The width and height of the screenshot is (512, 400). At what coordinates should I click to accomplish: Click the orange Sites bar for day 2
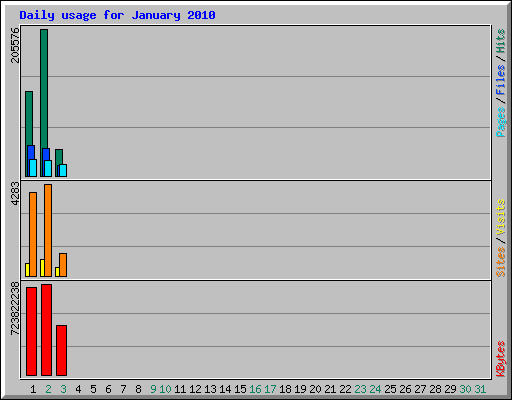[48, 230]
